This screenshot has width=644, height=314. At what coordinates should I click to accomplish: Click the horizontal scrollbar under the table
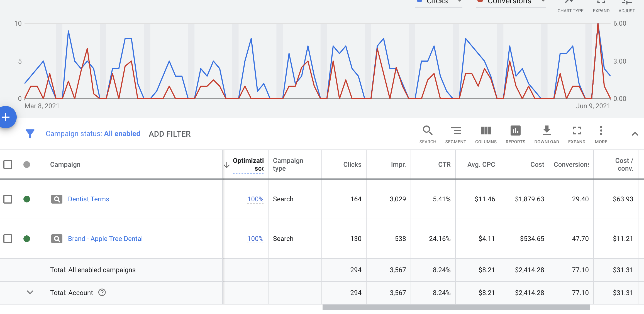pos(456,307)
